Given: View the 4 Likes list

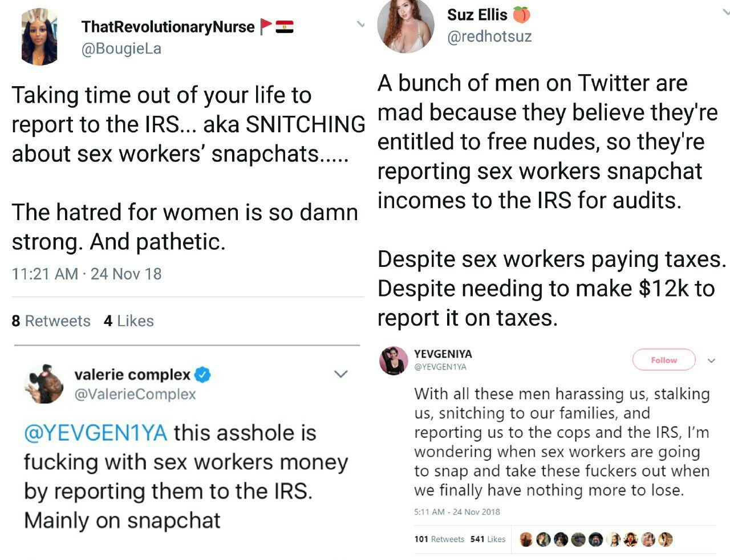Looking at the screenshot, I should 129,321.
